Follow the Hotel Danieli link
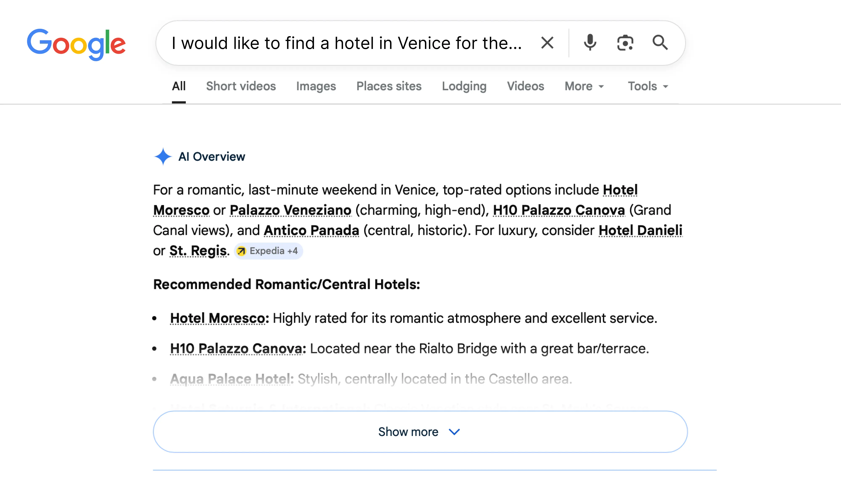This screenshot has height=504, width=841. [640, 230]
